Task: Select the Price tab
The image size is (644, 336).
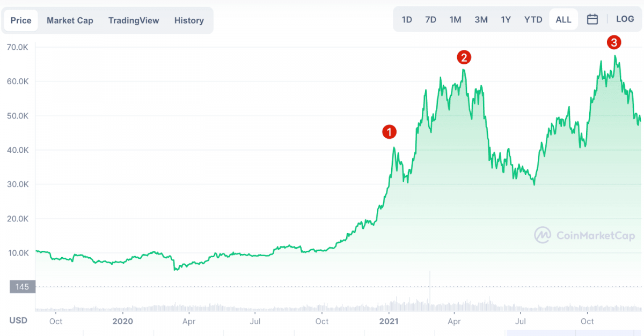Action: (21, 20)
